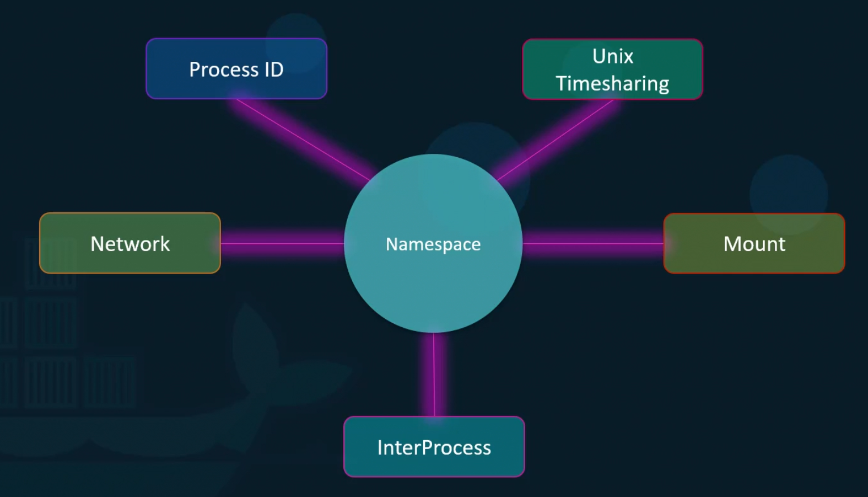Click the central Namespace circle
This screenshot has width=868, height=497.
point(433,243)
